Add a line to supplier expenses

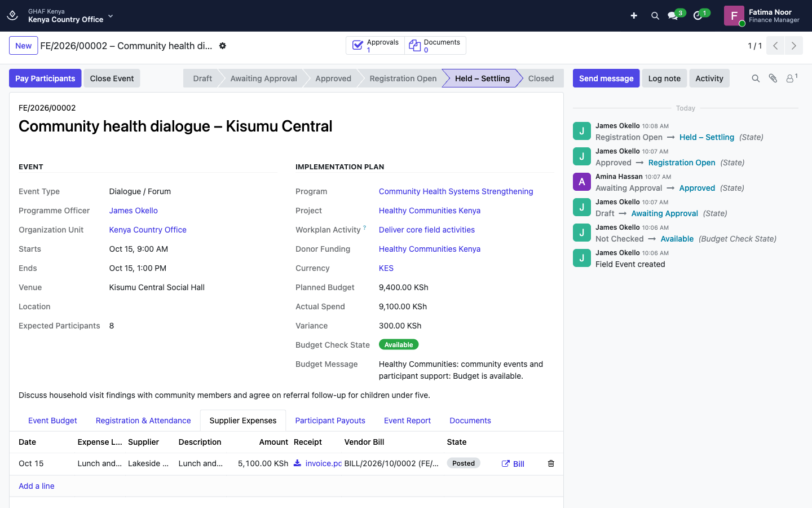pos(37,486)
